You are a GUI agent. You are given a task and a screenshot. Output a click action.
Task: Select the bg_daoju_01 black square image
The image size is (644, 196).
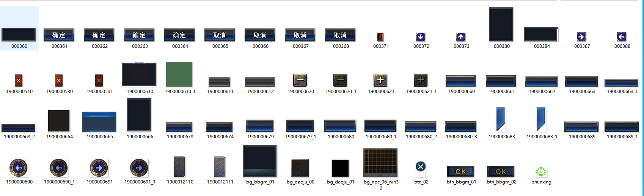point(340,168)
